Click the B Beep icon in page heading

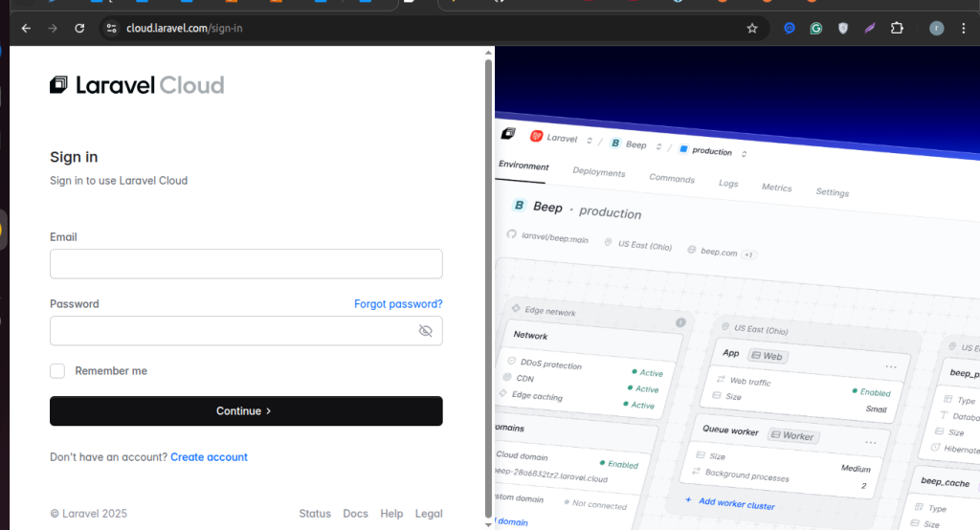[x=519, y=205]
